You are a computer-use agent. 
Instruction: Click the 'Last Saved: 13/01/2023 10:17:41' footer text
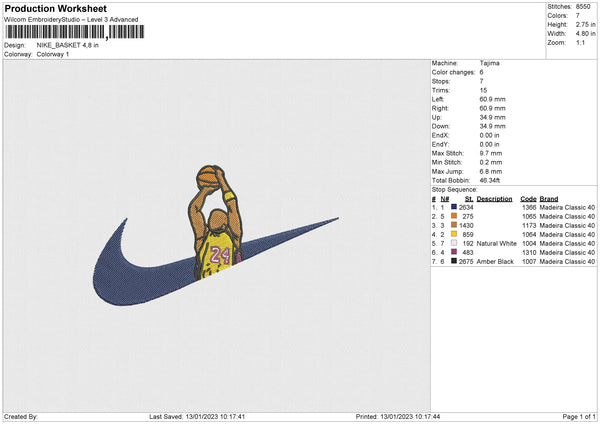point(197,416)
